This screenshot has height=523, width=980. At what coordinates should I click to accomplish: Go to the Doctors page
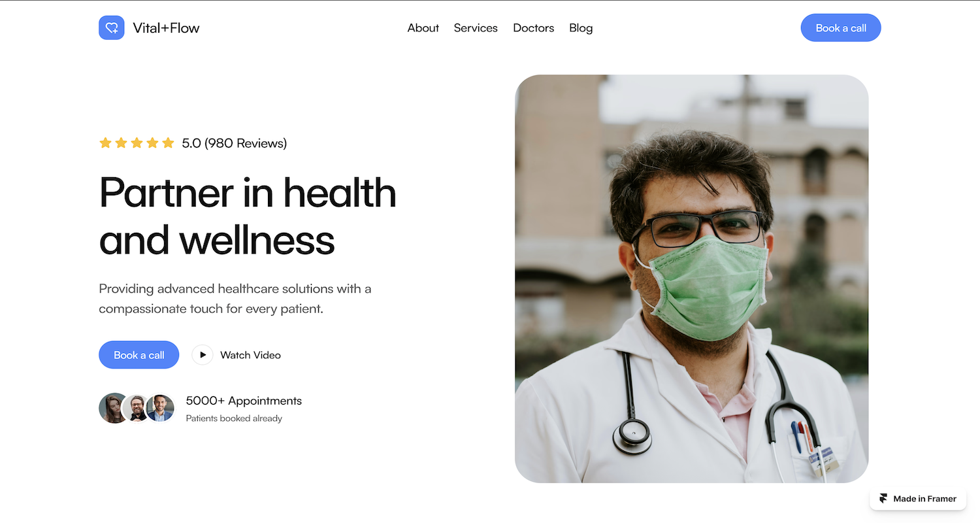click(534, 28)
